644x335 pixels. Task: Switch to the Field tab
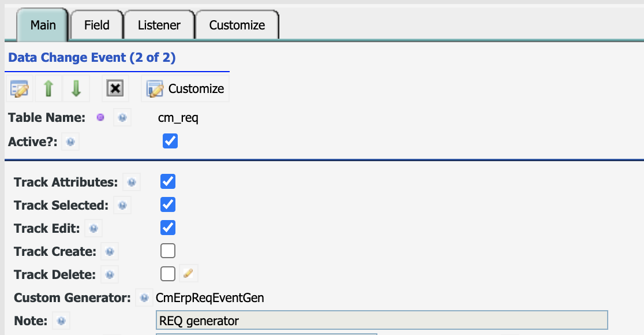[97, 25]
